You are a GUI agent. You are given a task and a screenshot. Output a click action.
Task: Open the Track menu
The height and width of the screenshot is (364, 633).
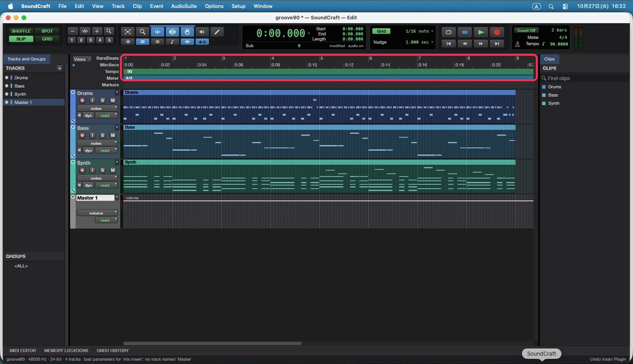pos(118,6)
